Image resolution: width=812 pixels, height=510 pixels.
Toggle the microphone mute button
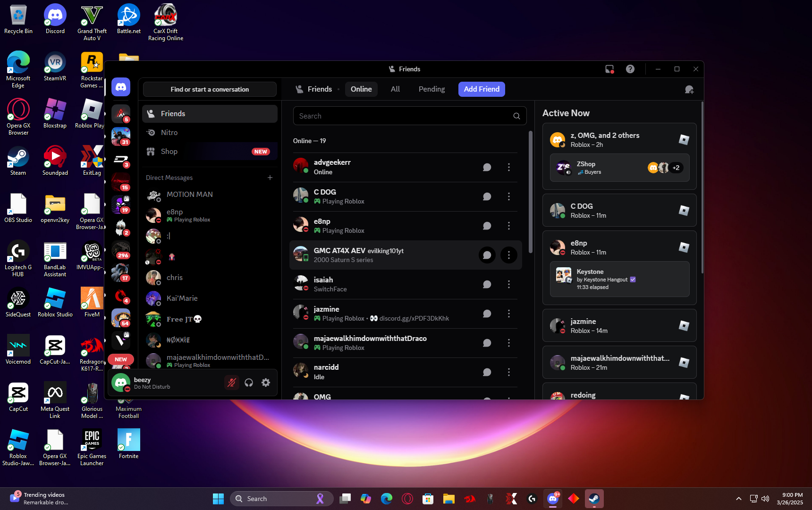232,382
